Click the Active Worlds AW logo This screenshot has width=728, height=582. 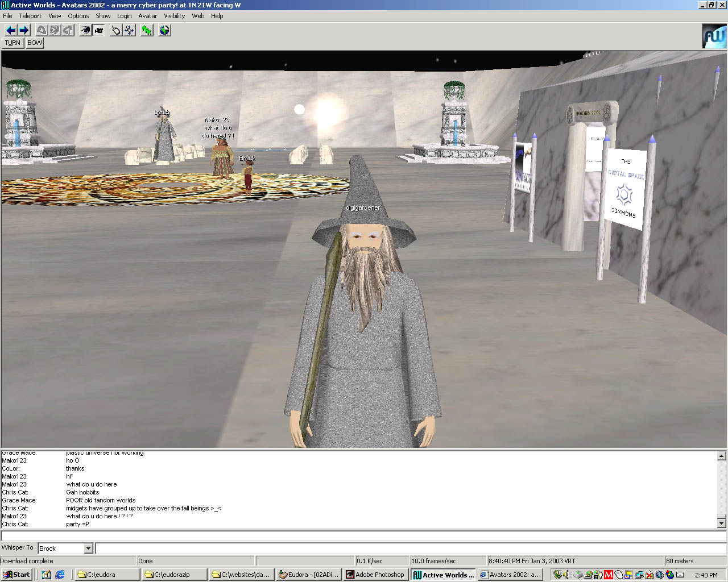click(x=714, y=36)
